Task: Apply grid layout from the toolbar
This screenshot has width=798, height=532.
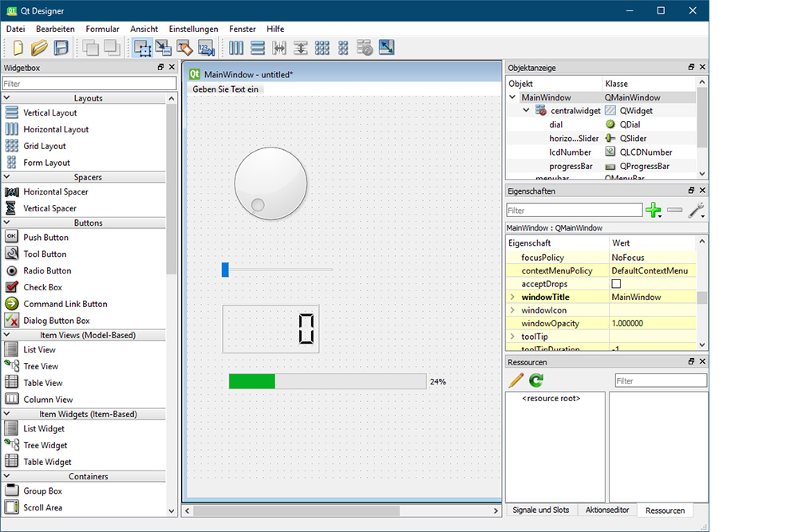Action: pos(322,48)
